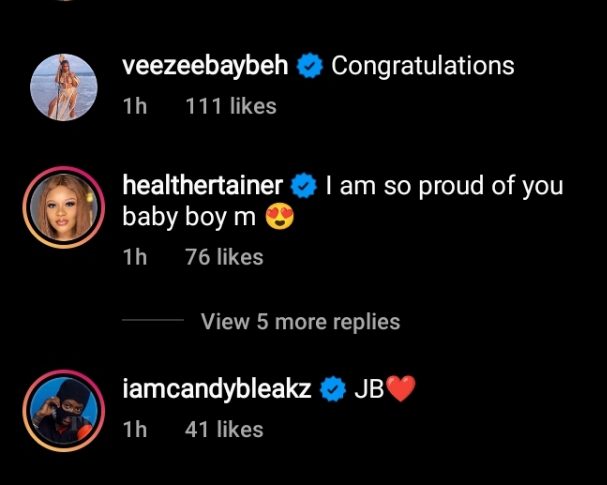
Task: Click the red heart emoji after JB
Action: tap(399, 391)
